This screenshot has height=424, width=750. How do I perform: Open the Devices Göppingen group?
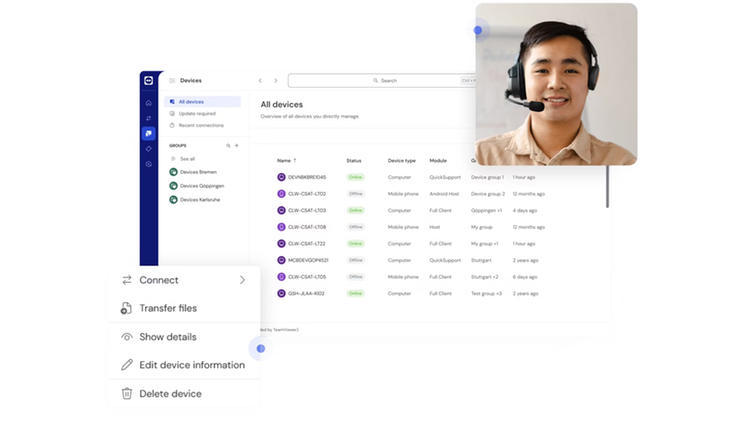[202, 186]
